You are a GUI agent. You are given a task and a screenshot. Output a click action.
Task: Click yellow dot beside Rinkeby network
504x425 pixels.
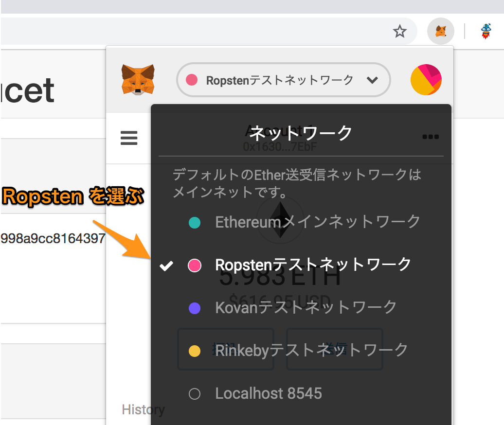tap(195, 351)
